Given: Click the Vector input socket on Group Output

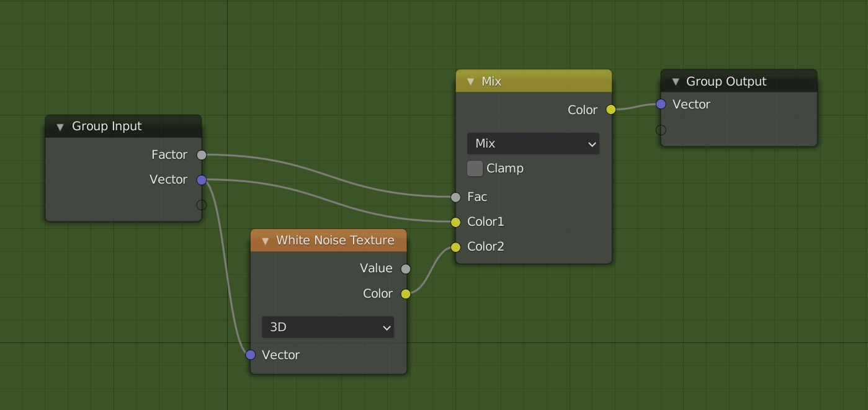Looking at the screenshot, I should (x=661, y=104).
